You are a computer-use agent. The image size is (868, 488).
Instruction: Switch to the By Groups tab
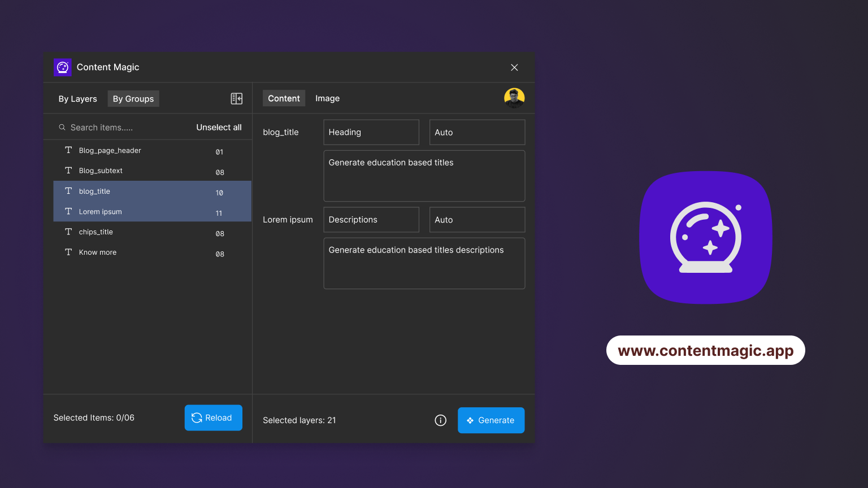coord(133,99)
